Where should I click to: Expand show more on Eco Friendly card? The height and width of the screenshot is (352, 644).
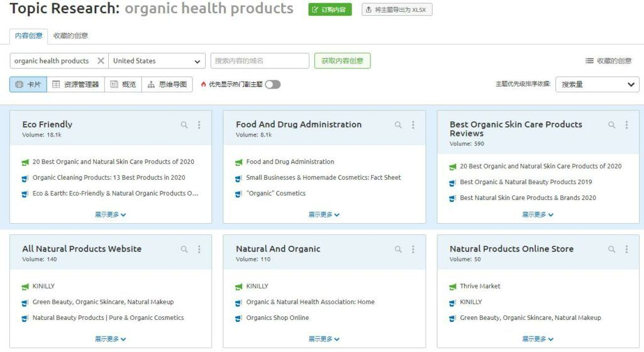[111, 214]
